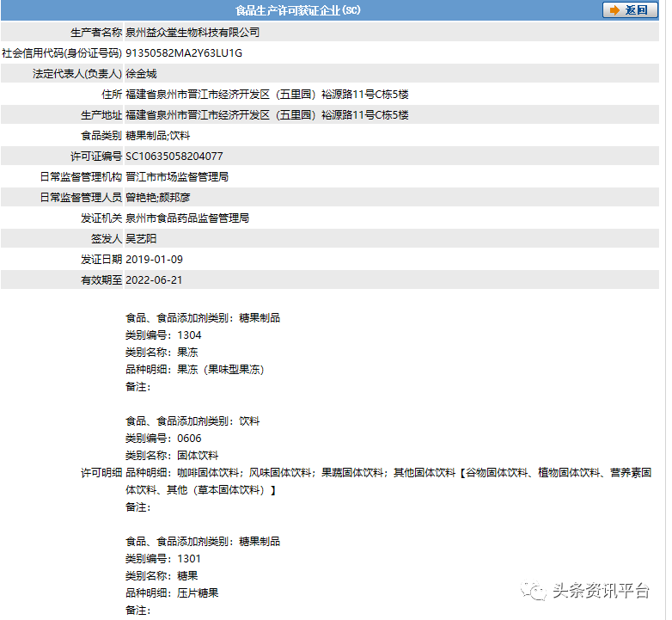The image size is (672, 620).
Task: Click signer name 吴艺阳
Action: (141, 239)
